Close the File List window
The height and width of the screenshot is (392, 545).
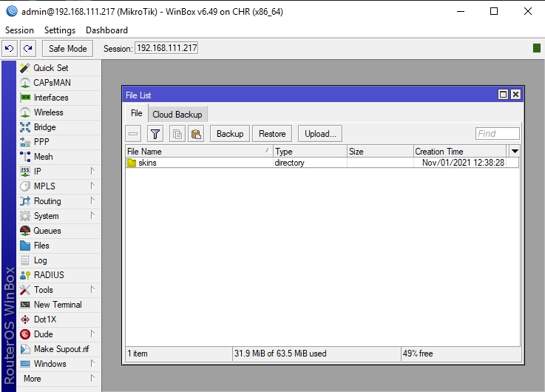[x=516, y=95]
